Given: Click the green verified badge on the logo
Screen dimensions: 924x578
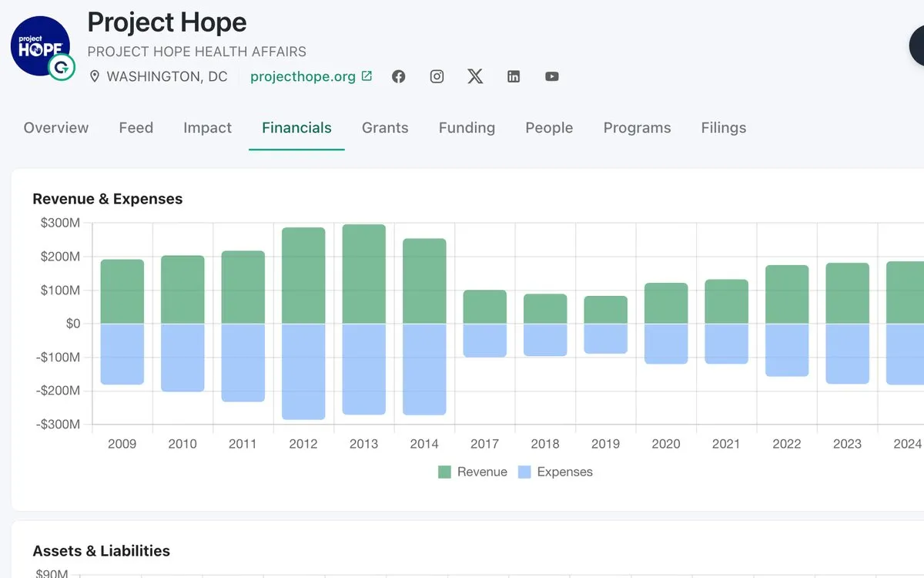Looking at the screenshot, I should point(62,67).
